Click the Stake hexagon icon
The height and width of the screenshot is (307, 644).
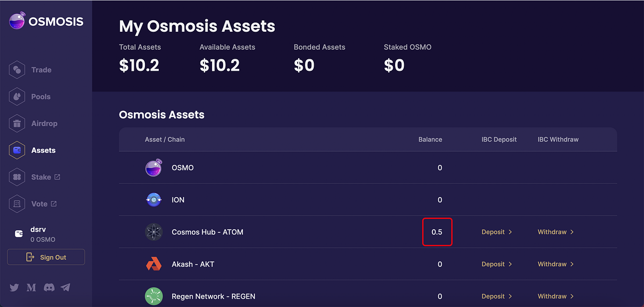tap(17, 177)
